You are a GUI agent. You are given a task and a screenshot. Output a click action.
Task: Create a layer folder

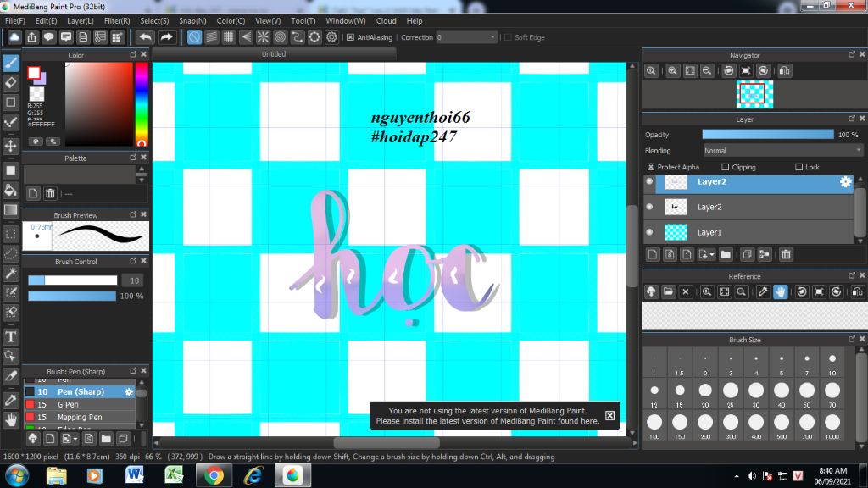(x=726, y=254)
